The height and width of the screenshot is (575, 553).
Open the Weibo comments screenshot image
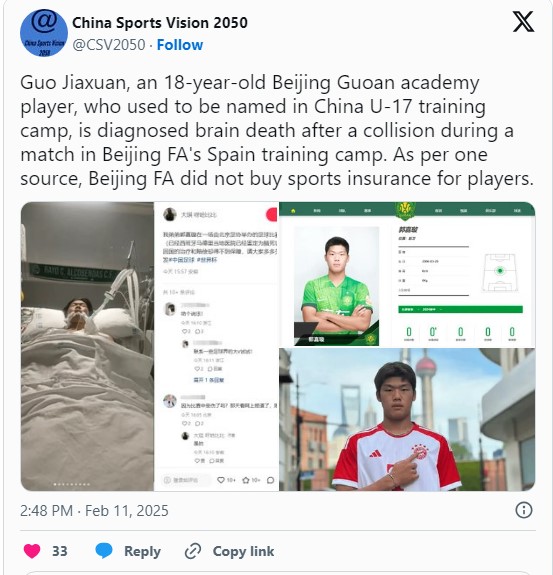click(x=216, y=346)
